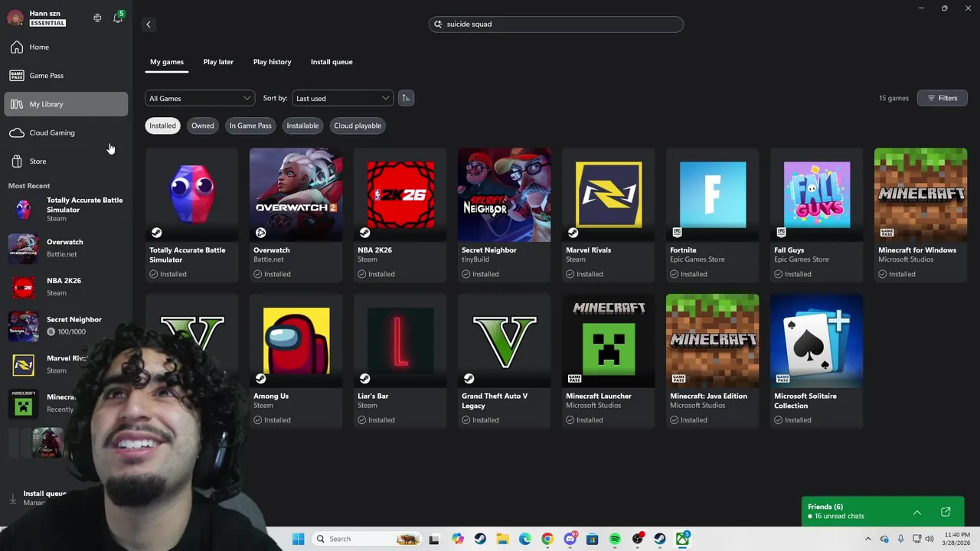Viewport: 980px width, 551px height.
Task: Click the '15 games' count text
Action: point(893,98)
